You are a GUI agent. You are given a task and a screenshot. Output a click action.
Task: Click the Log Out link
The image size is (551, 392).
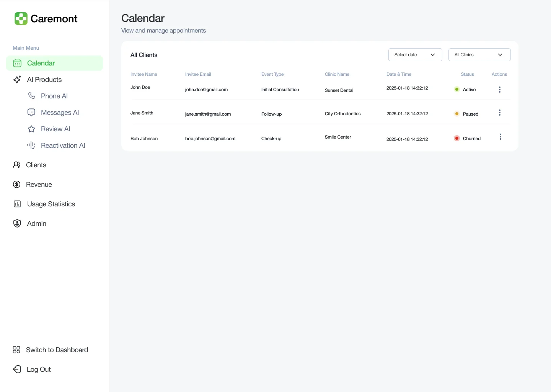tap(38, 369)
